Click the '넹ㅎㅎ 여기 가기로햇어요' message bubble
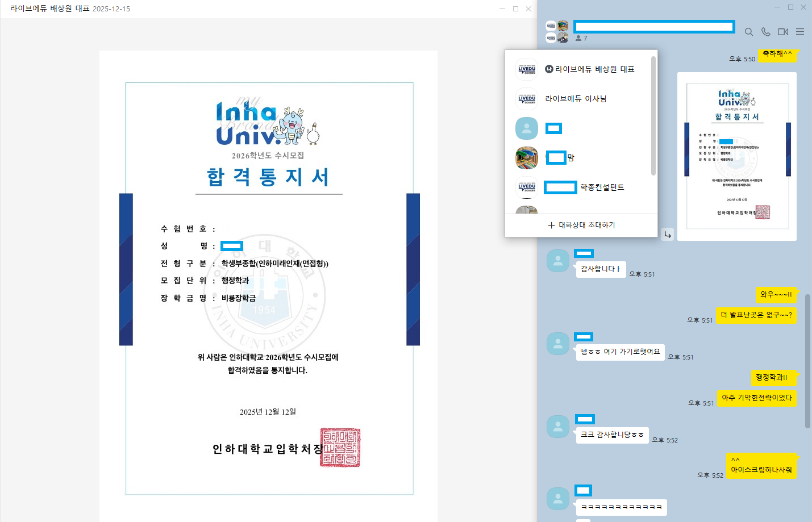The height and width of the screenshot is (522, 812). point(620,352)
